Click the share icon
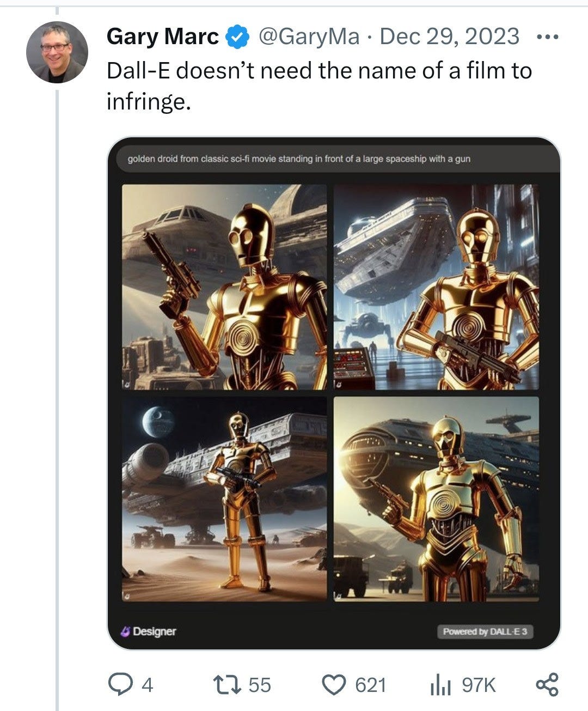The width and height of the screenshot is (588, 711). click(x=547, y=684)
